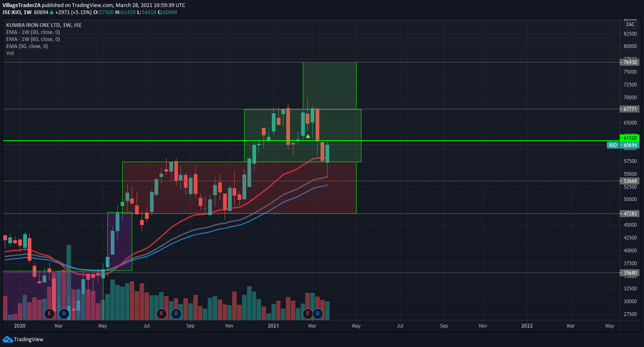Click the earliest earnings E marker in 2020
The image size is (644, 347).
tap(50, 313)
